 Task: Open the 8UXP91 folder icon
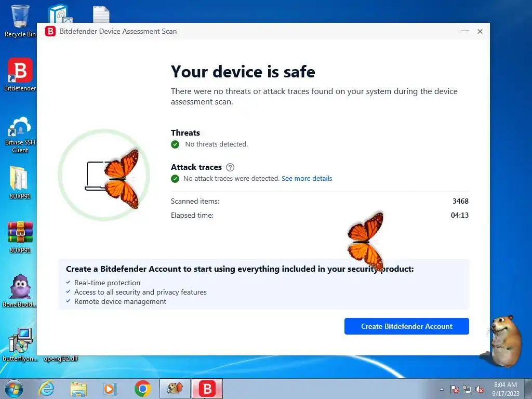tap(20, 182)
